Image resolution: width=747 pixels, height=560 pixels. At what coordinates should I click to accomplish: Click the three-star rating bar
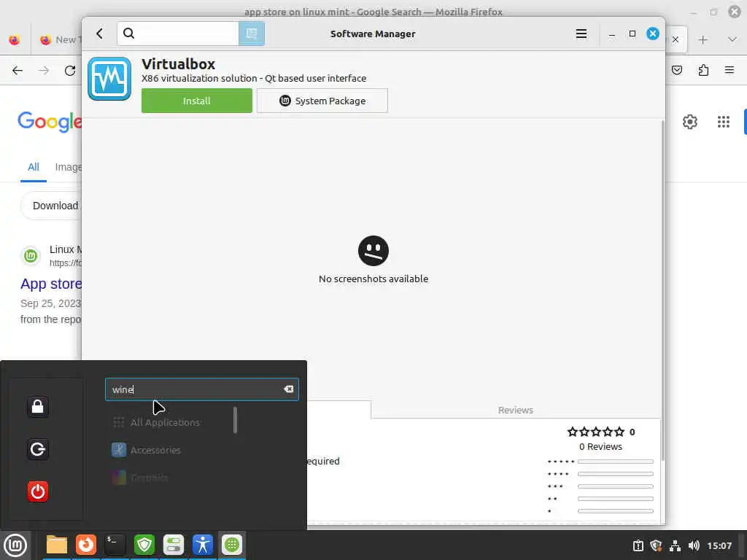616,486
